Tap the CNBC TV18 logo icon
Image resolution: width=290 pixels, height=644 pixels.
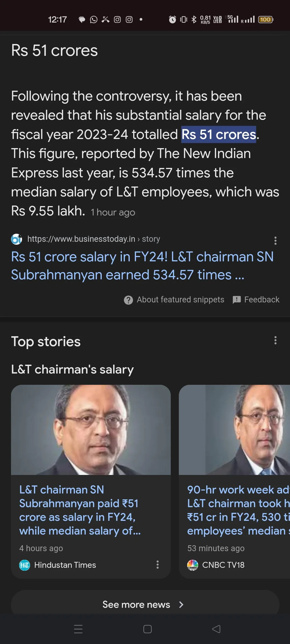tap(193, 565)
